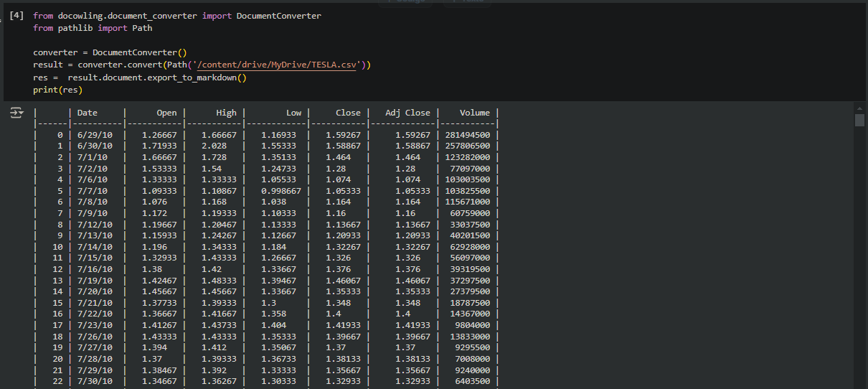868x389 pixels.
Task: Select the Low value 0.998667
Action: pos(280,191)
